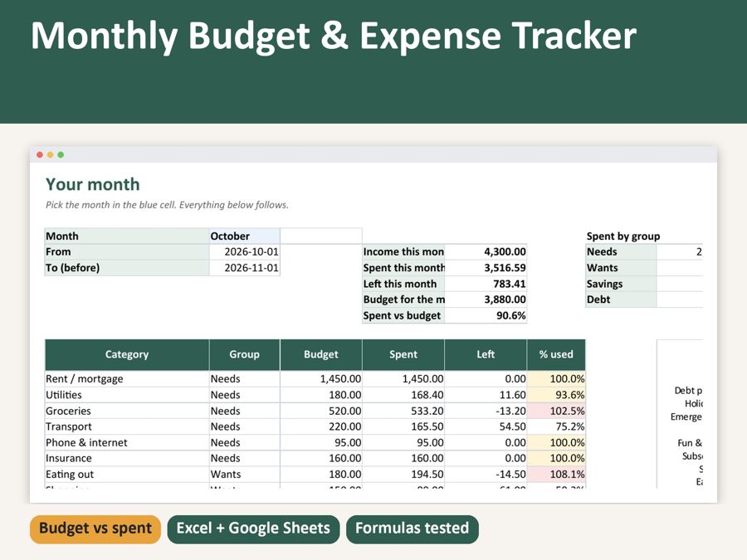Click the red 102.5% used cell

[556, 411]
